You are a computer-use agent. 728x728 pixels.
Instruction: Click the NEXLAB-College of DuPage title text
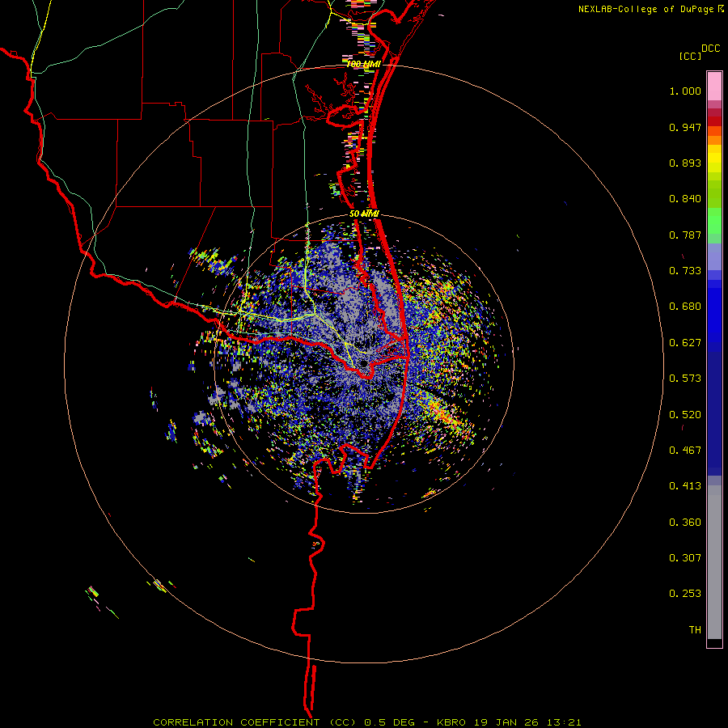[x=645, y=9]
